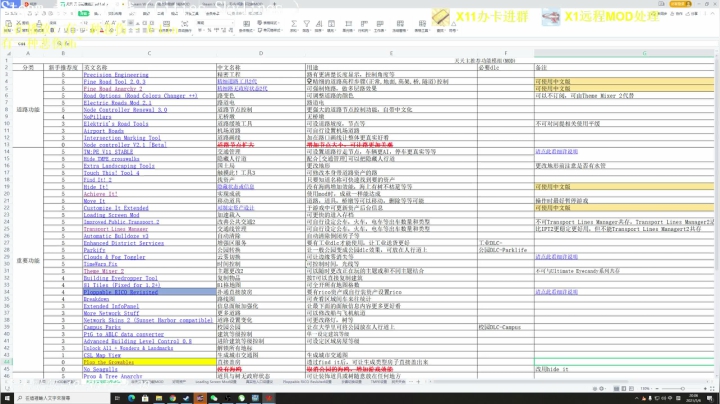Open the Loading Screen Mod link
Image resolution: width=720 pixels, height=404 pixels.
coord(111,215)
